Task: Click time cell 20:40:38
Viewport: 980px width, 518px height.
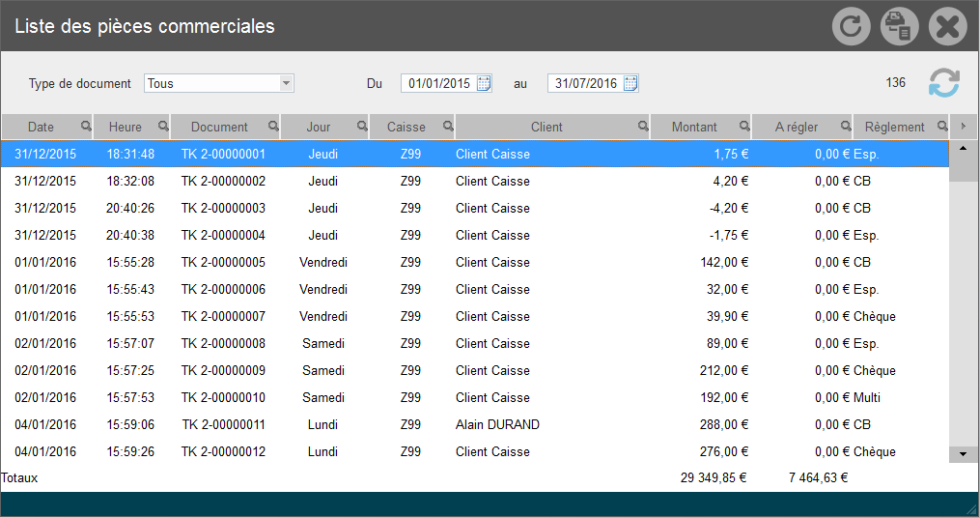Action: (x=130, y=235)
